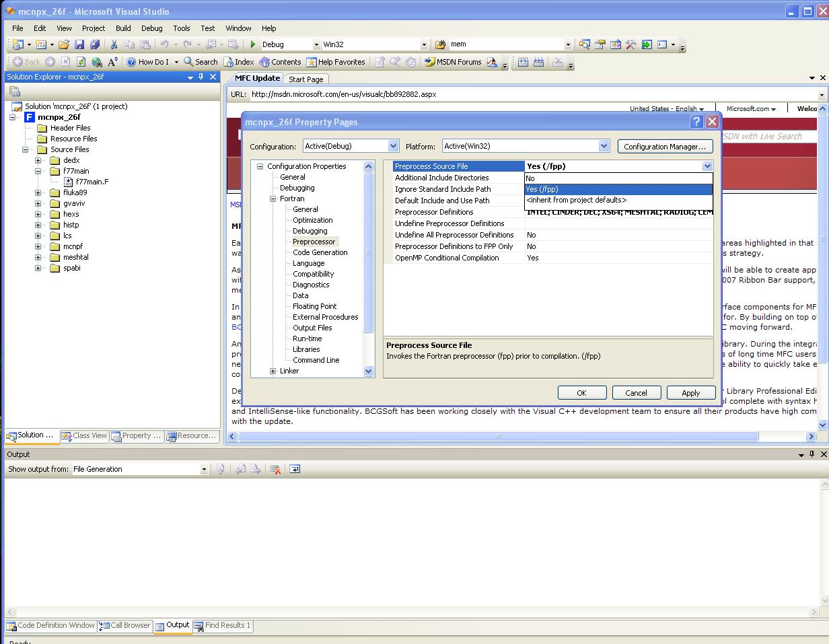Select Optimization under Fortran
This screenshot has width=829, height=644.
(x=312, y=220)
